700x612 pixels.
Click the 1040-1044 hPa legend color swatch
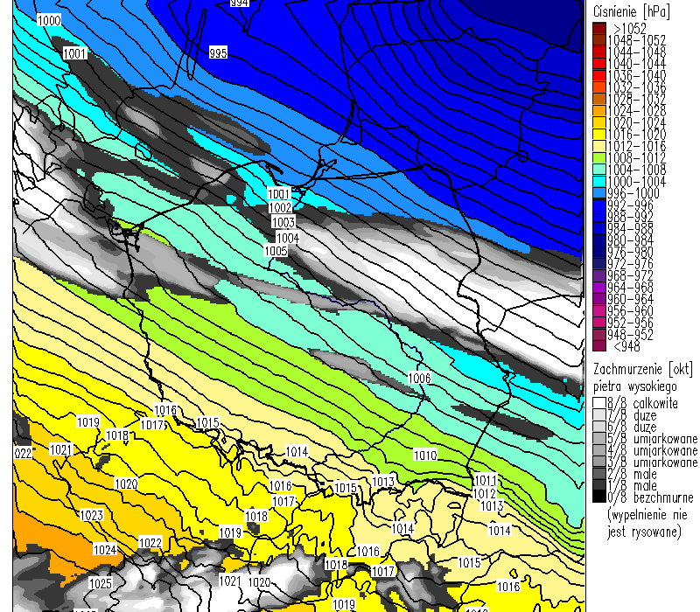(599, 64)
